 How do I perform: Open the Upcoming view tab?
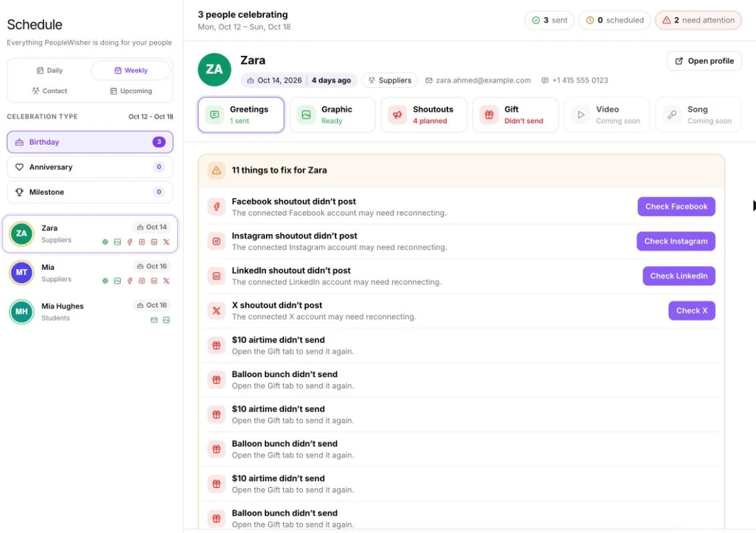coord(131,91)
